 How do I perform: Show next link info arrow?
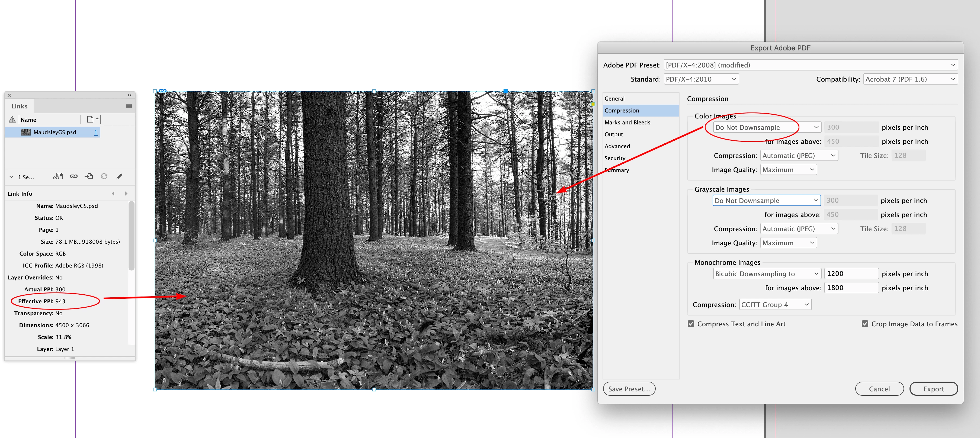pyautogui.click(x=126, y=194)
